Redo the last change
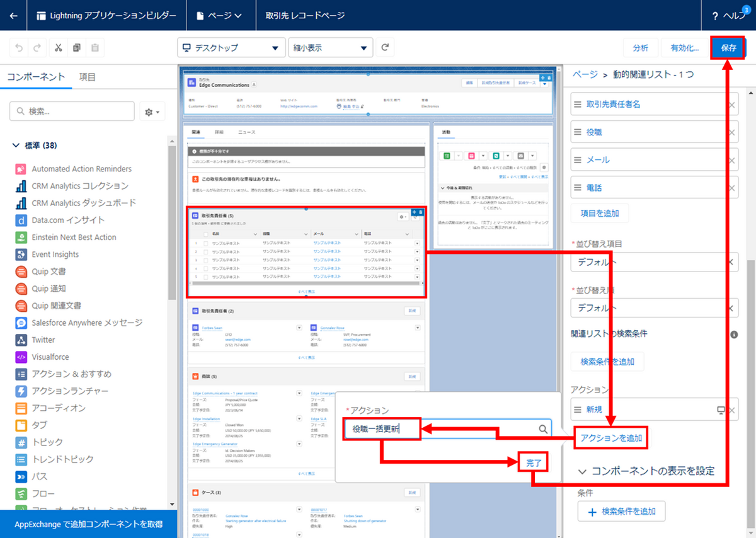Screen dimensions: 756x538 [37, 48]
